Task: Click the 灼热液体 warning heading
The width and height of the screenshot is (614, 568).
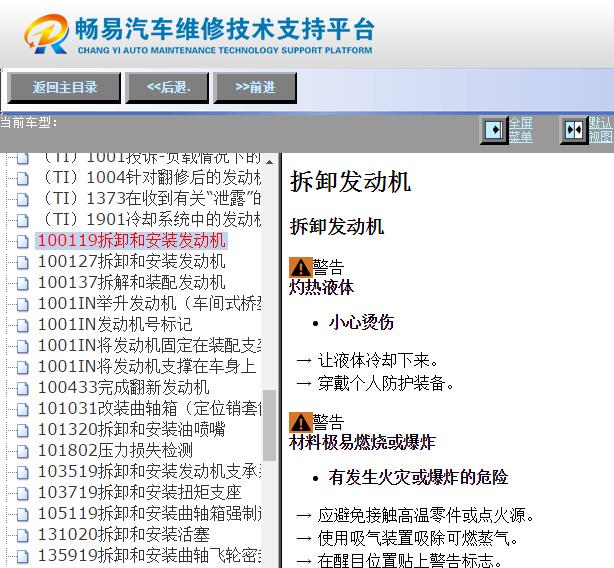Action: coord(321,287)
